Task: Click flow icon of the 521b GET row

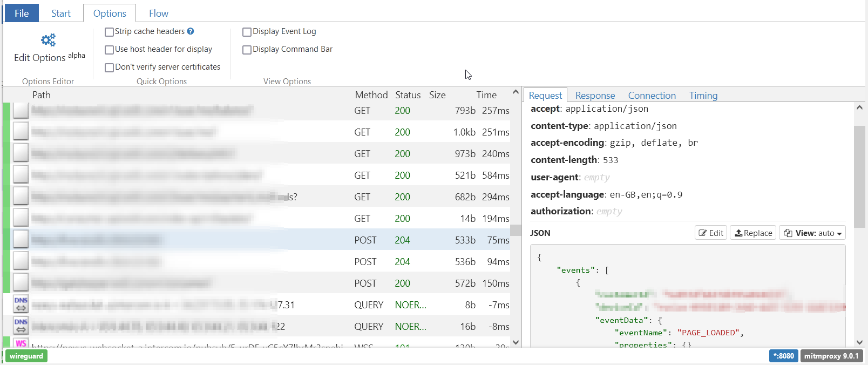Action: coord(21,175)
